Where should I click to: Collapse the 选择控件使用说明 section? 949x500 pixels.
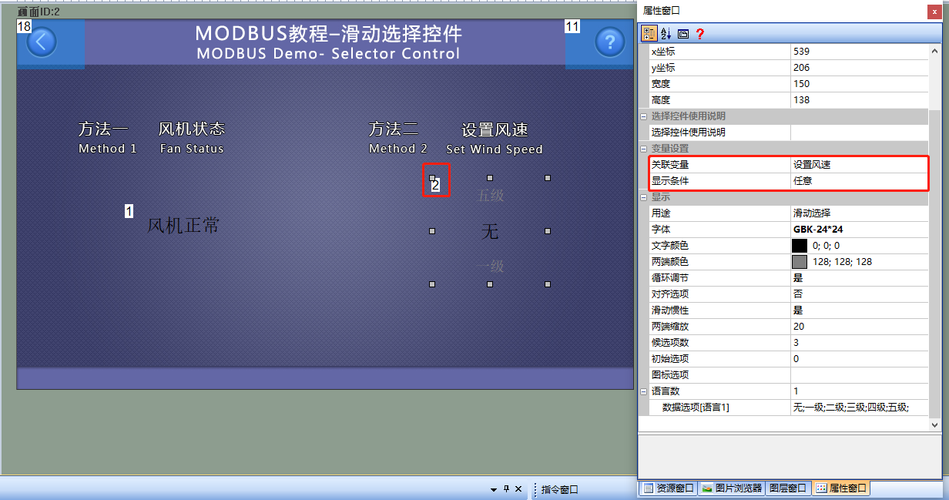[643, 116]
